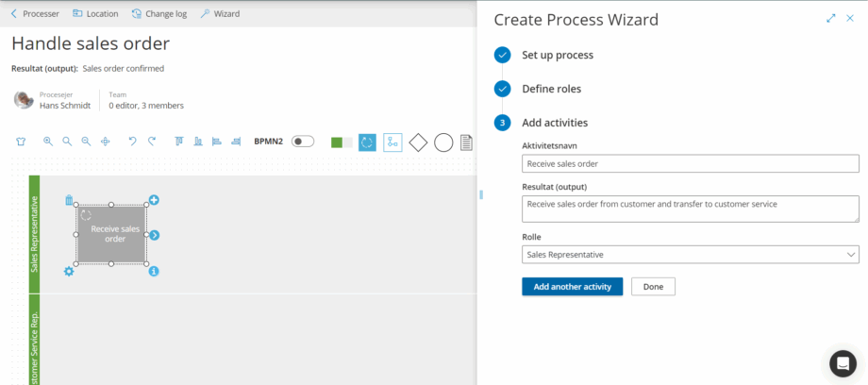Select the diamond gateway shape

point(418,142)
